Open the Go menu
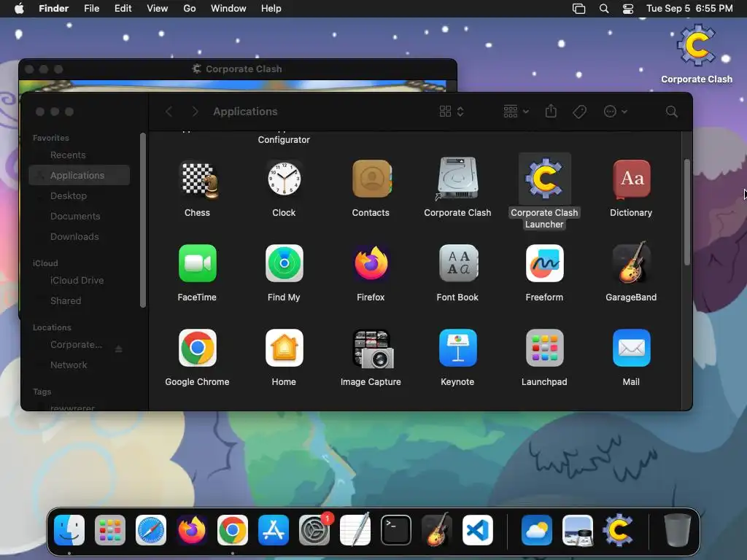The height and width of the screenshot is (560, 747). 190,9
